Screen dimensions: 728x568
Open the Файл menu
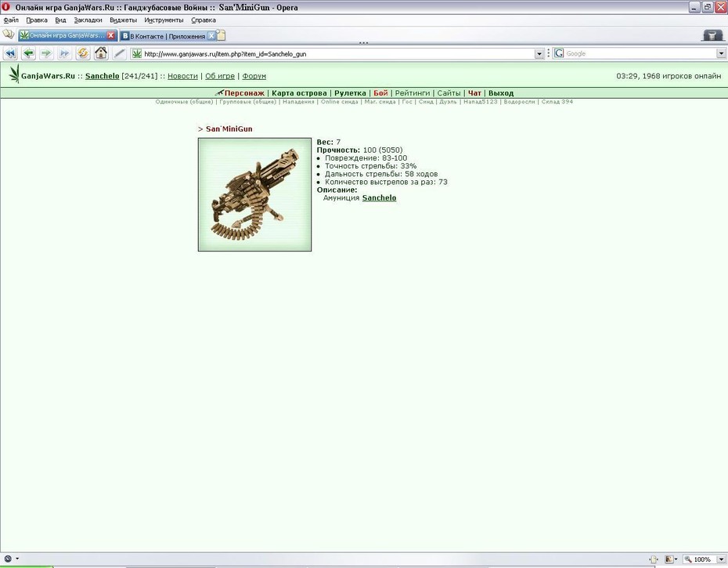point(11,20)
